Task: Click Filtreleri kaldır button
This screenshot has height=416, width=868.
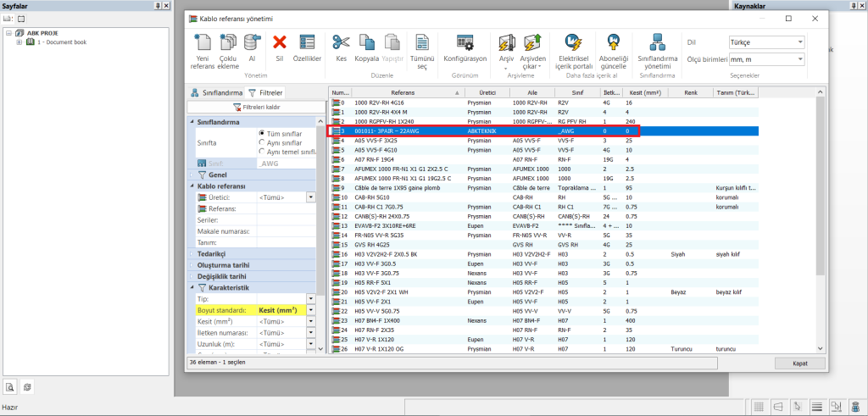Action: 256,107
